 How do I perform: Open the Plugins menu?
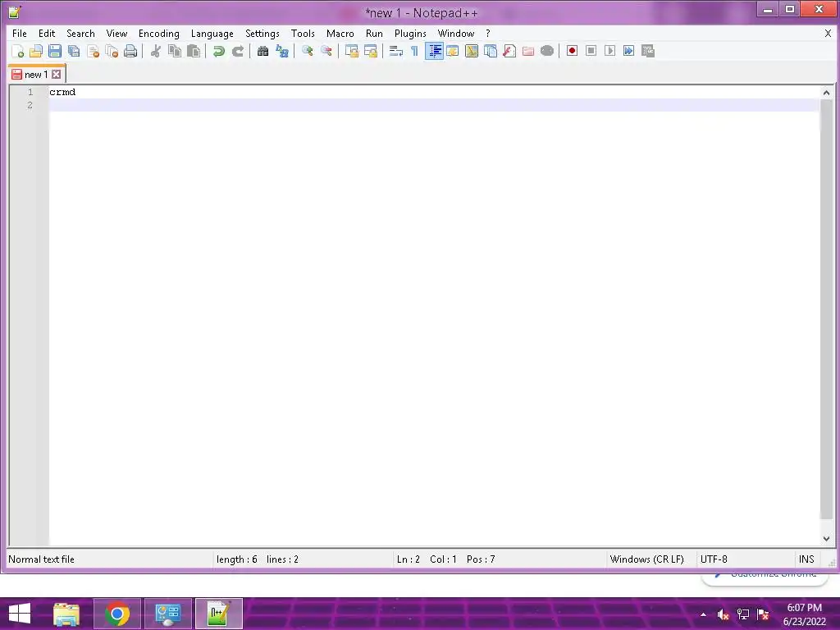410,33
